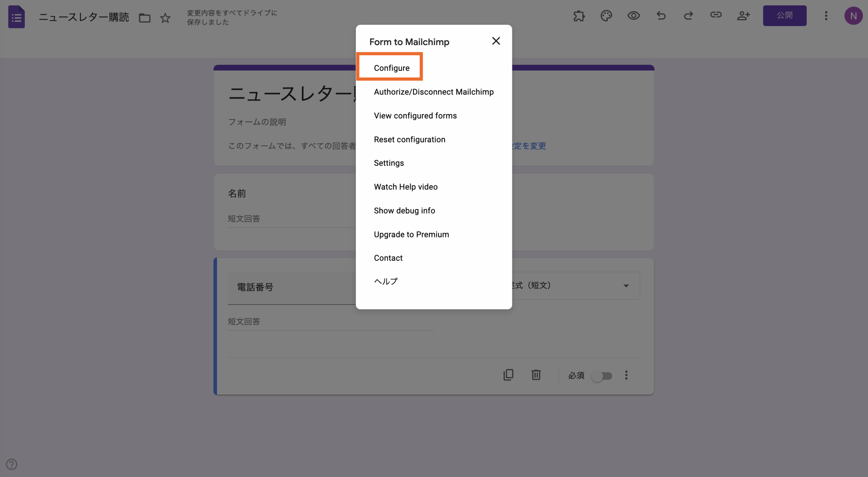Duplicate the 電話番号 question
The width and height of the screenshot is (868, 477).
point(508,375)
